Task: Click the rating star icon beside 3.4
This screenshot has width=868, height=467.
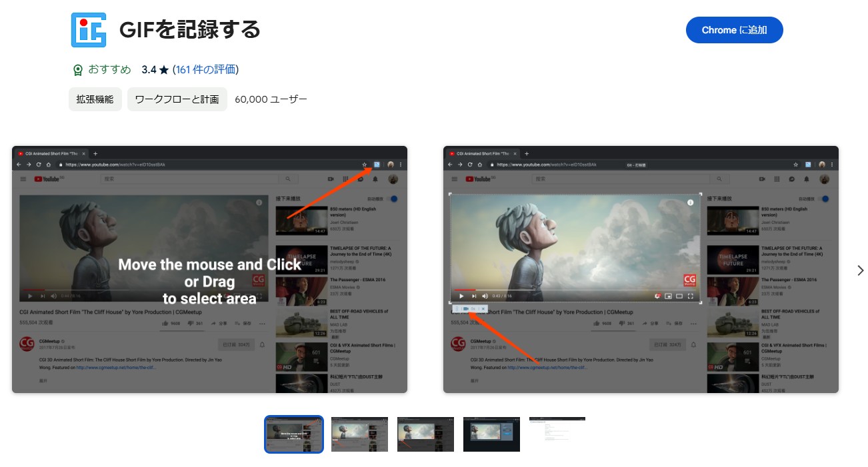Action: 164,70
